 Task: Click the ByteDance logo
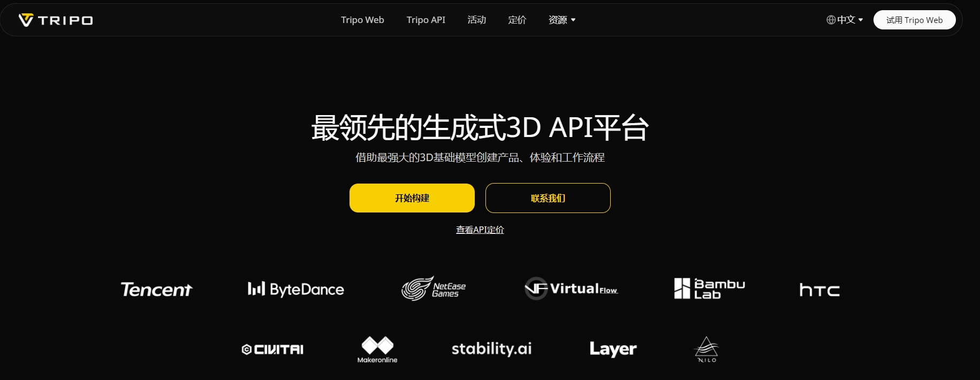pyautogui.click(x=295, y=290)
